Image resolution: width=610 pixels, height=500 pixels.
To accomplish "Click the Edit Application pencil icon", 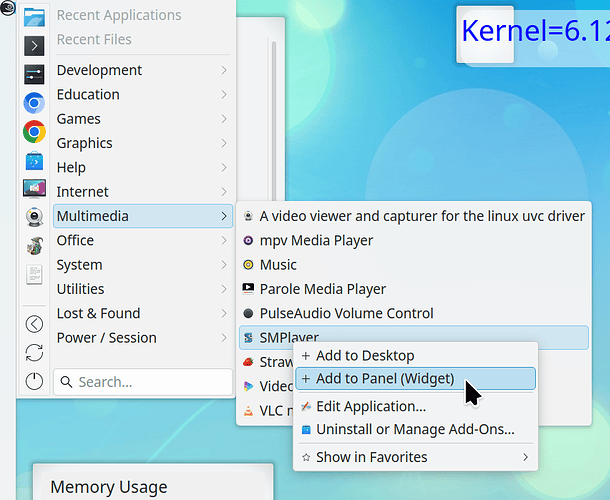I will click(306, 407).
